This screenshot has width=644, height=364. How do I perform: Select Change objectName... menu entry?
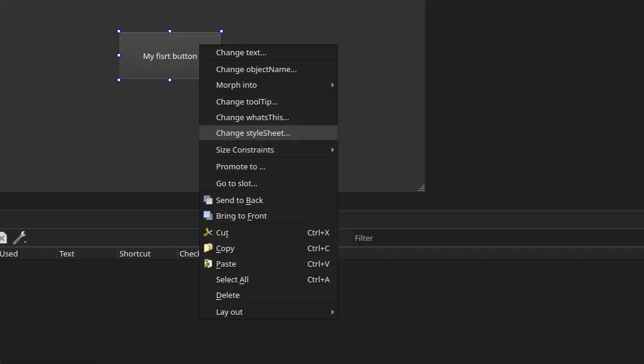click(x=268, y=70)
